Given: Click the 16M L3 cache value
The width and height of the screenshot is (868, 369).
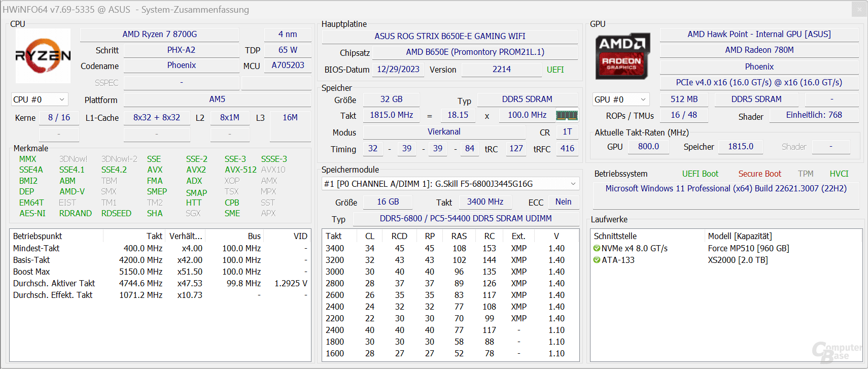Looking at the screenshot, I should (290, 117).
